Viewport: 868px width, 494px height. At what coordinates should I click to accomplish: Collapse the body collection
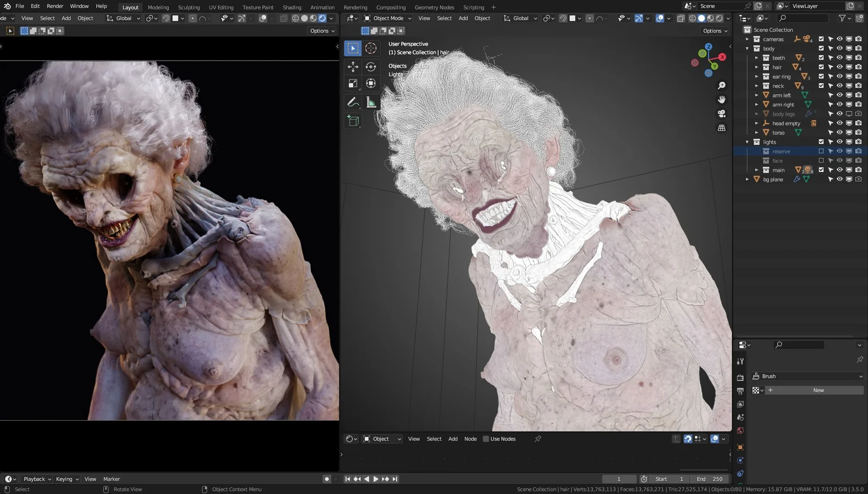[x=748, y=48]
